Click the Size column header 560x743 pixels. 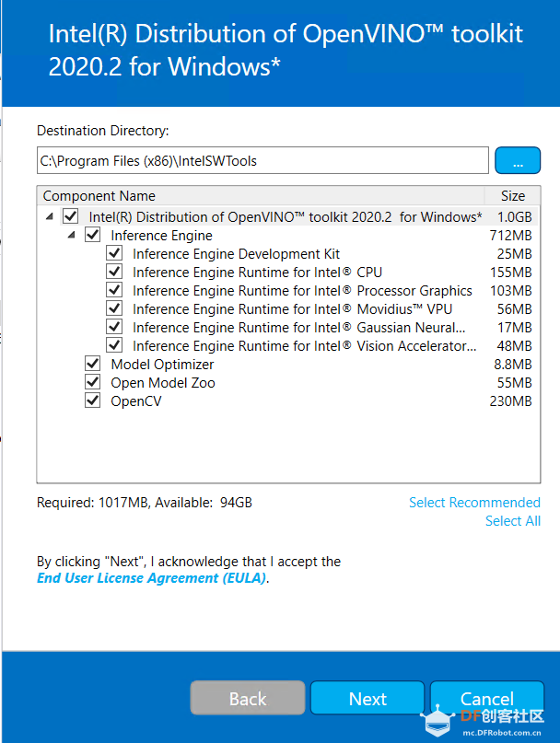tap(513, 196)
